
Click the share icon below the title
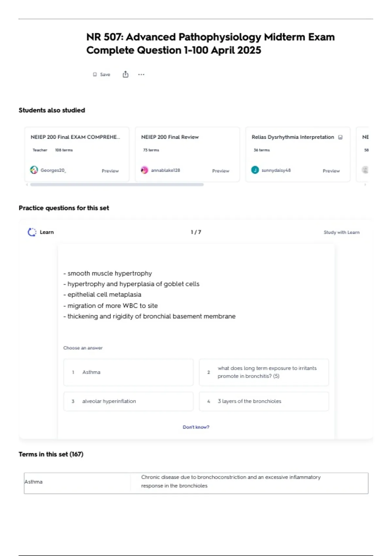tap(125, 75)
